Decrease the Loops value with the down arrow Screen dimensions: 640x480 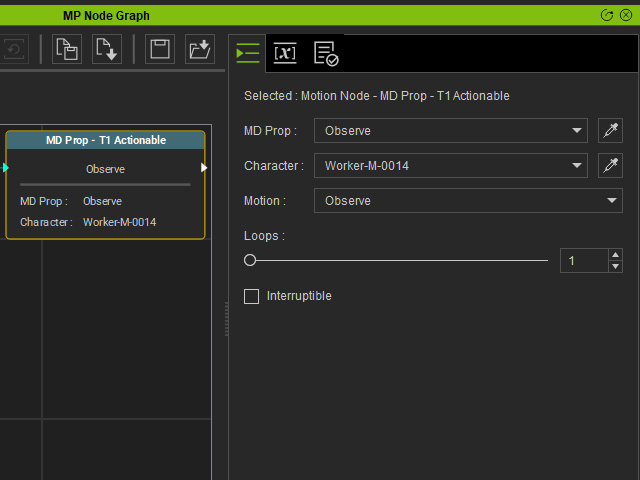tap(616, 267)
